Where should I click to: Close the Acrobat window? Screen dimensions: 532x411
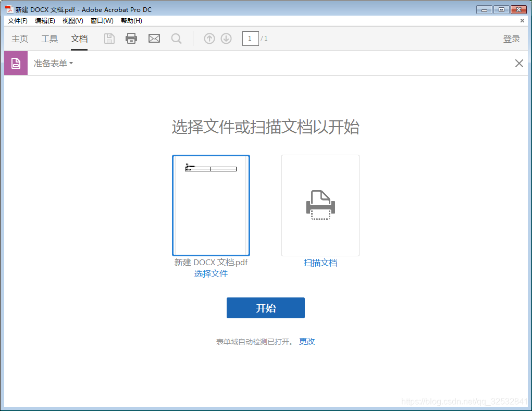coord(518,9)
